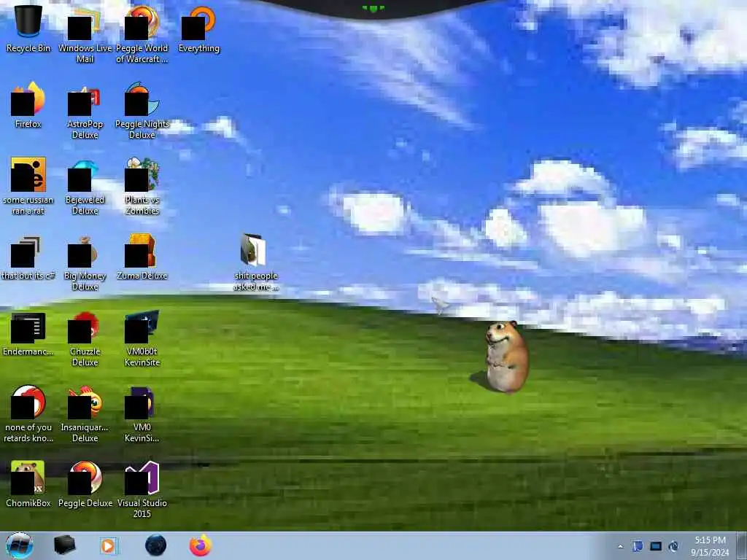Click the green indicator on top dark bar
Screen dimensions: 747x560
tap(373, 7)
